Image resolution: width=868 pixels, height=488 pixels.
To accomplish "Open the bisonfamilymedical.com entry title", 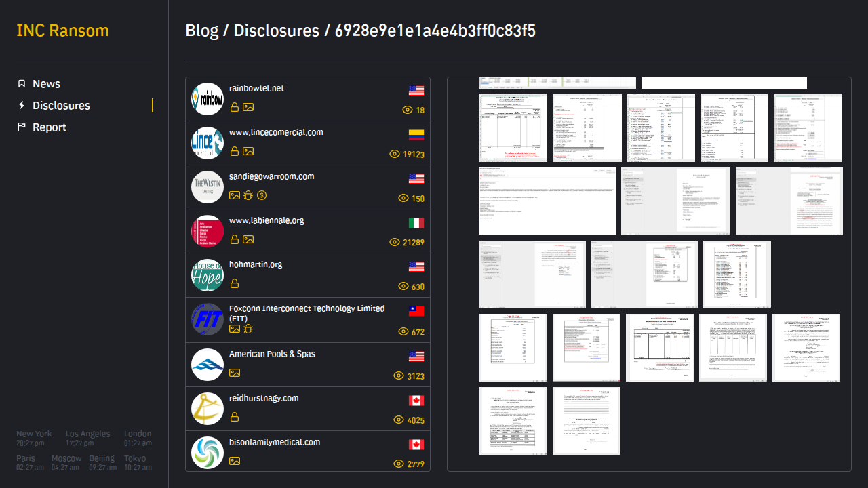I will pyautogui.click(x=274, y=442).
